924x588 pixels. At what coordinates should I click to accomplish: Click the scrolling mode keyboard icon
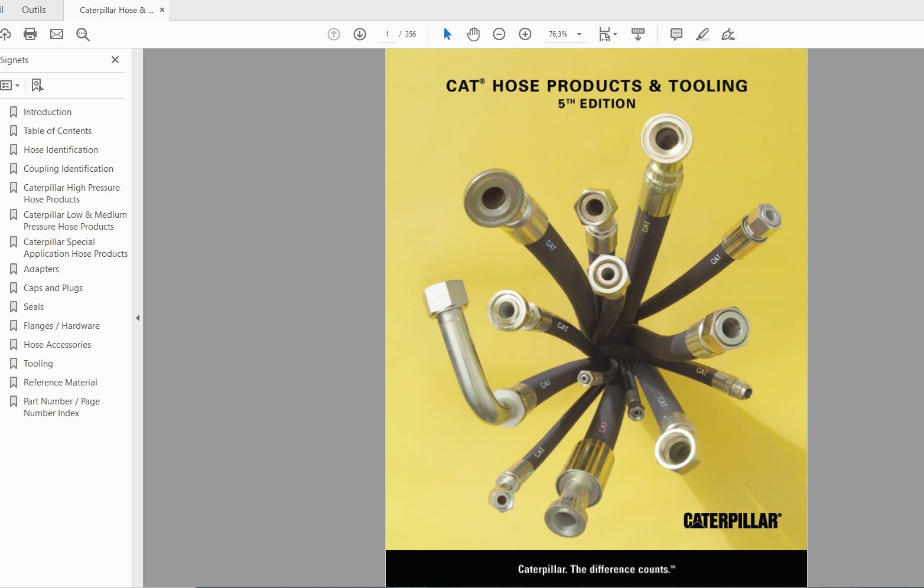coord(638,34)
